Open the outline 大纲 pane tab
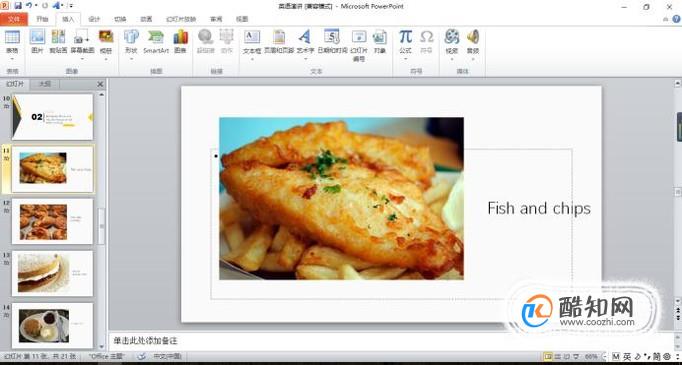Viewport: 682px width, 365px height. (45, 84)
